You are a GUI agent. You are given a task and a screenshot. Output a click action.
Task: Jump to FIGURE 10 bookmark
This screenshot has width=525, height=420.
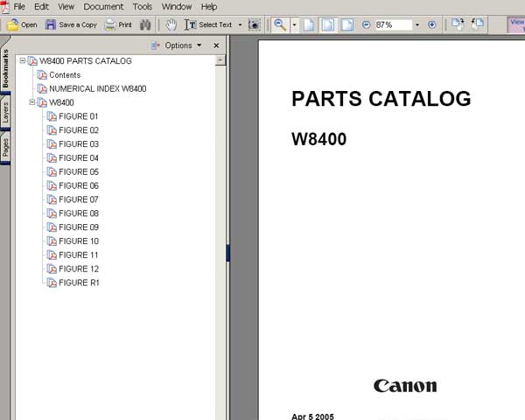(79, 241)
